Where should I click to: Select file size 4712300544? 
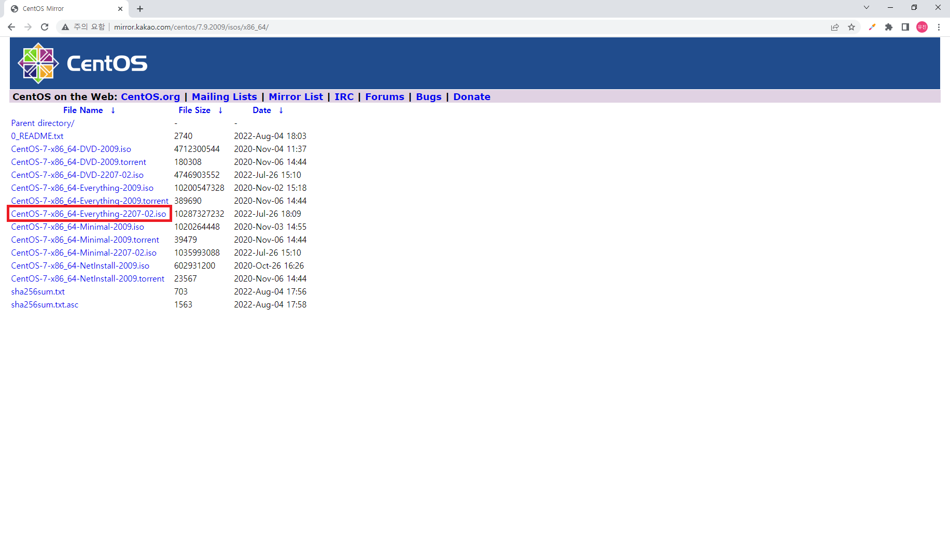197,149
